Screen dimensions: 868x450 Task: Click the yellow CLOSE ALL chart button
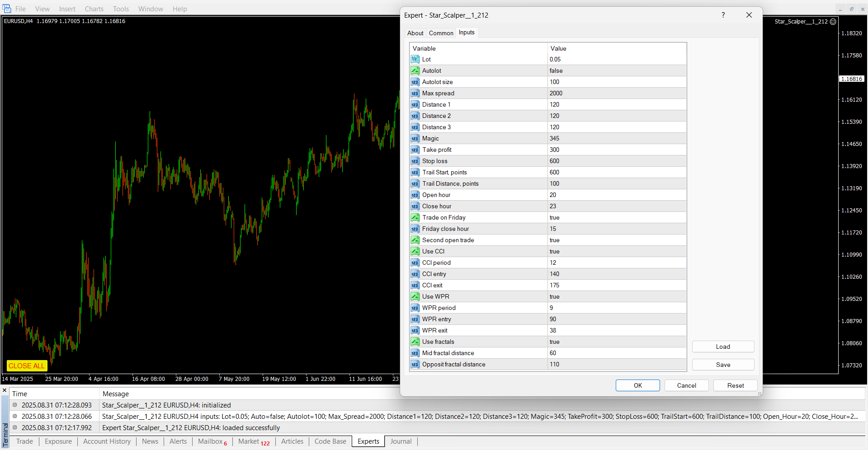tap(27, 366)
